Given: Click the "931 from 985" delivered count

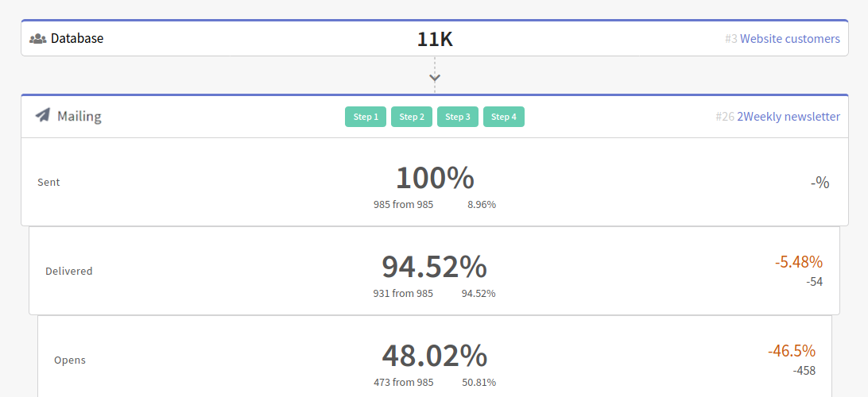Looking at the screenshot, I should pyautogui.click(x=403, y=293).
